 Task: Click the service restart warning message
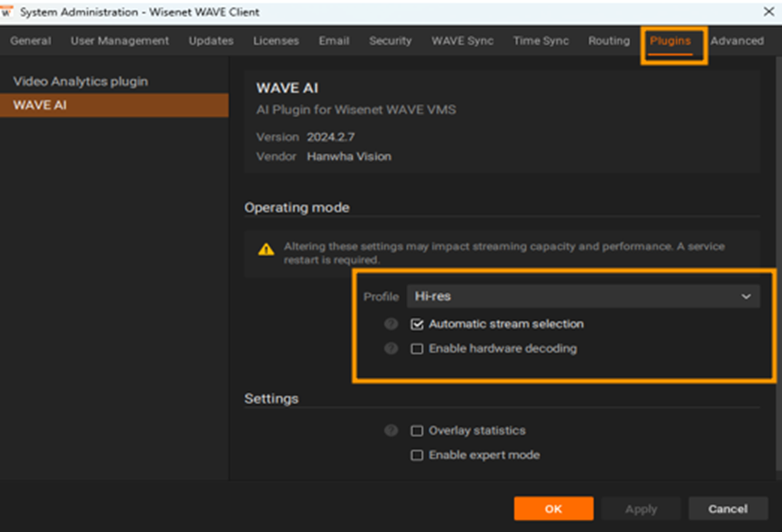[x=504, y=253]
